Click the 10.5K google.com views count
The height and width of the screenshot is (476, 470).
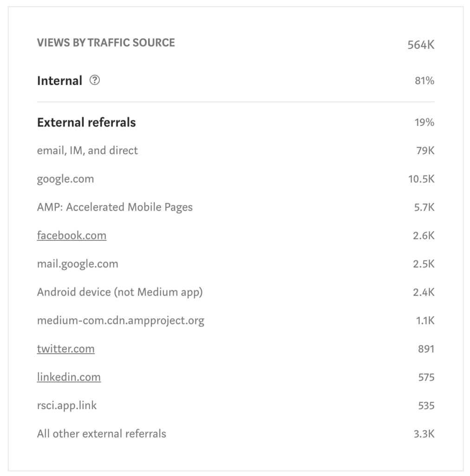[421, 179]
